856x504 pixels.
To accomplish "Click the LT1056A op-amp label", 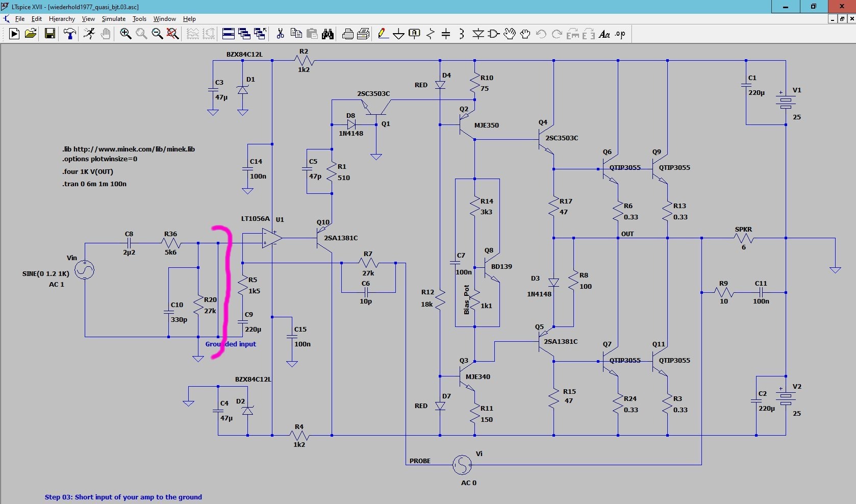I will coord(255,218).
